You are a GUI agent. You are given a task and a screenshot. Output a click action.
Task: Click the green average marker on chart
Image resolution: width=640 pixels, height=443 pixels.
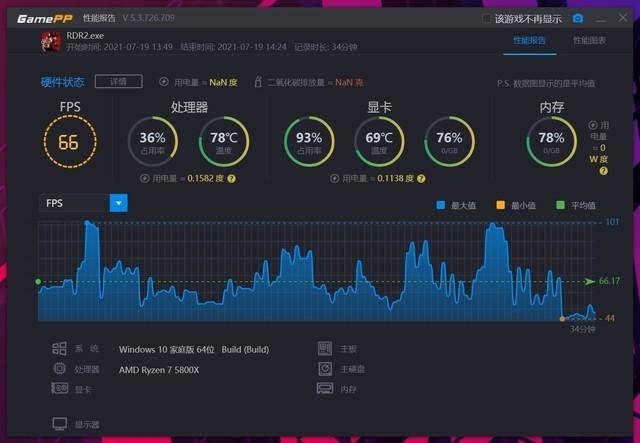point(38,281)
